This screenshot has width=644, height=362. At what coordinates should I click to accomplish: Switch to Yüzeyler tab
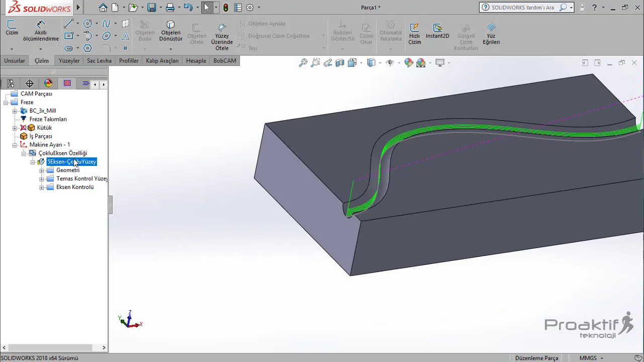pyautogui.click(x=69, y=61)
